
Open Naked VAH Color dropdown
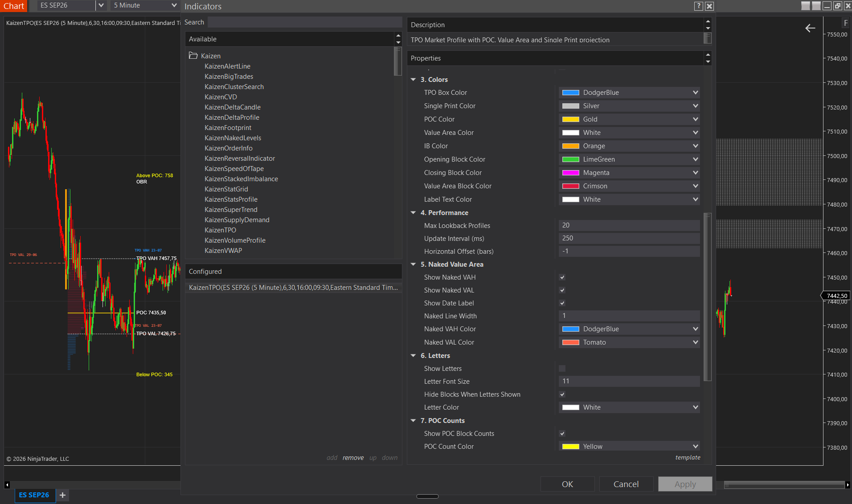coord(629,329)
